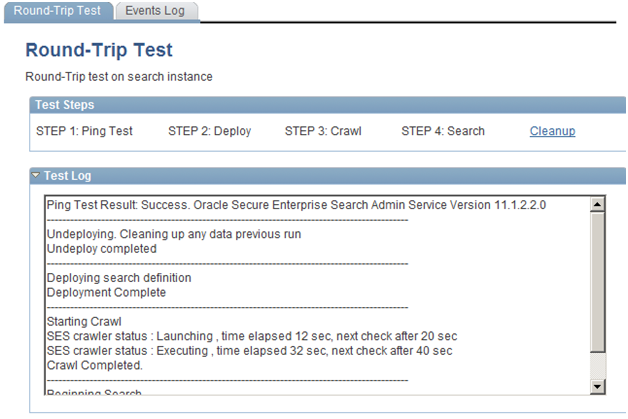Screen dimensions: 628x419
Task: Click the scroll up arrow in log
Action: (x=598, y=205)
